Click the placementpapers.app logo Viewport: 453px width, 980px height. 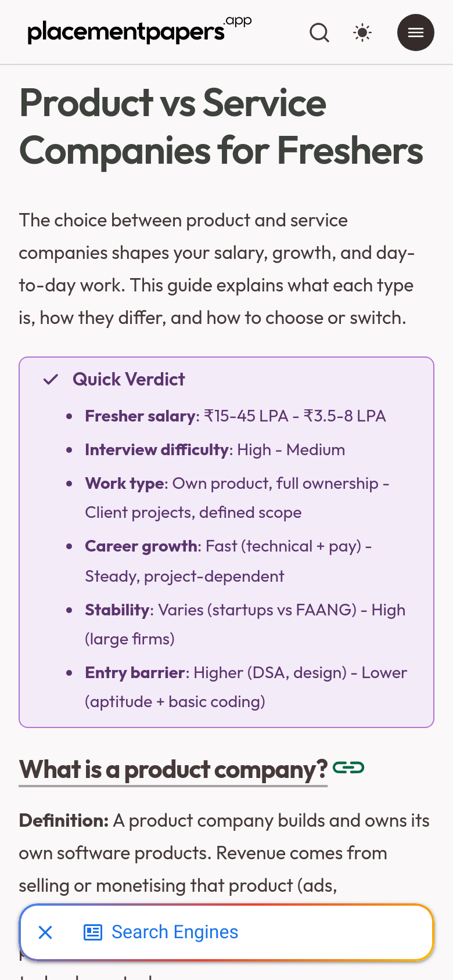coord(140,31)
